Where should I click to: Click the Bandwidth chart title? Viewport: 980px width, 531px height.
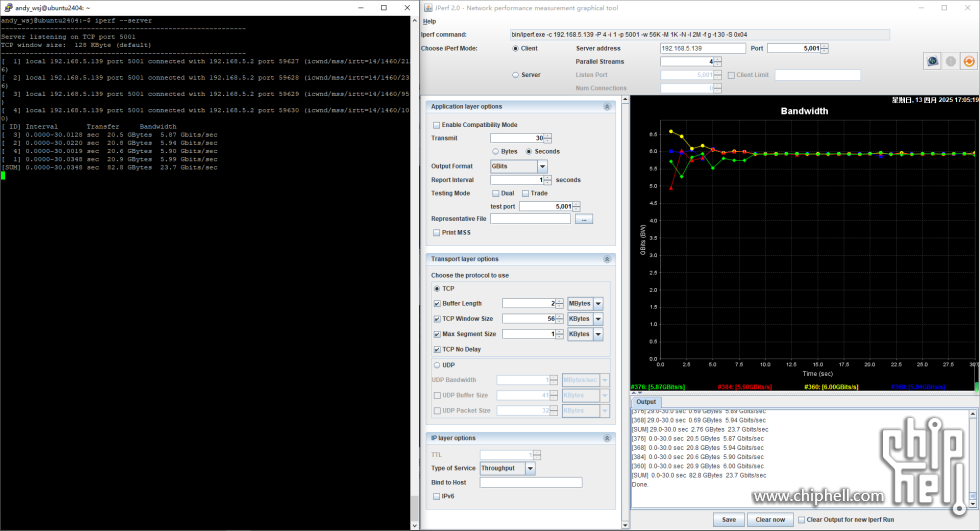(x=804, y=111)
